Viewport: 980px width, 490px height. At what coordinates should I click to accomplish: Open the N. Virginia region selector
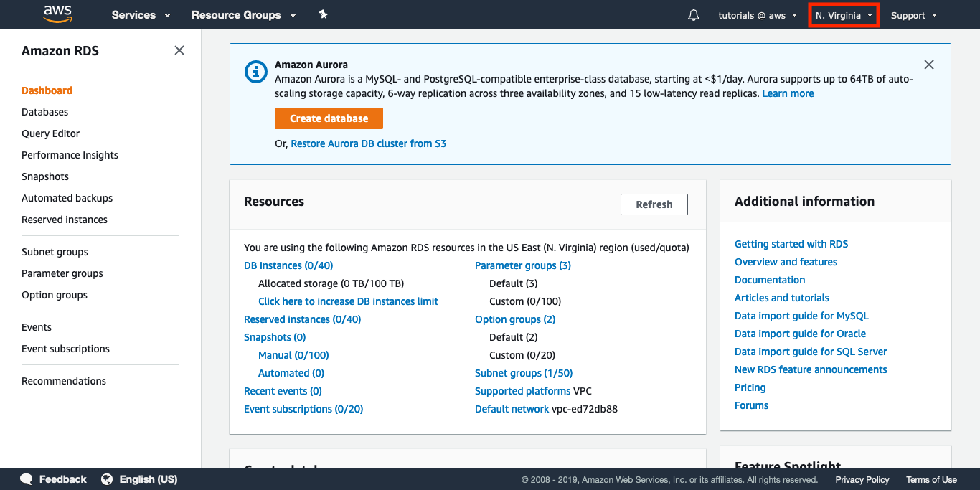[844, 15]
